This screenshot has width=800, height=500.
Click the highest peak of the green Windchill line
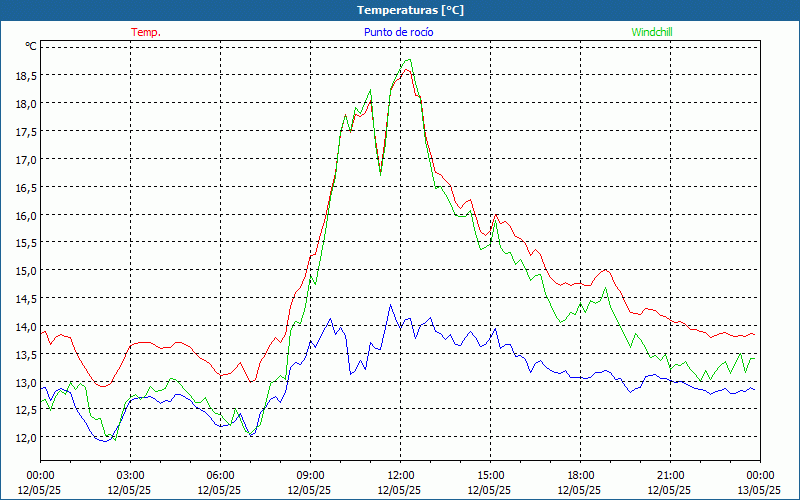pyautogui.click(x=408, y=59)
